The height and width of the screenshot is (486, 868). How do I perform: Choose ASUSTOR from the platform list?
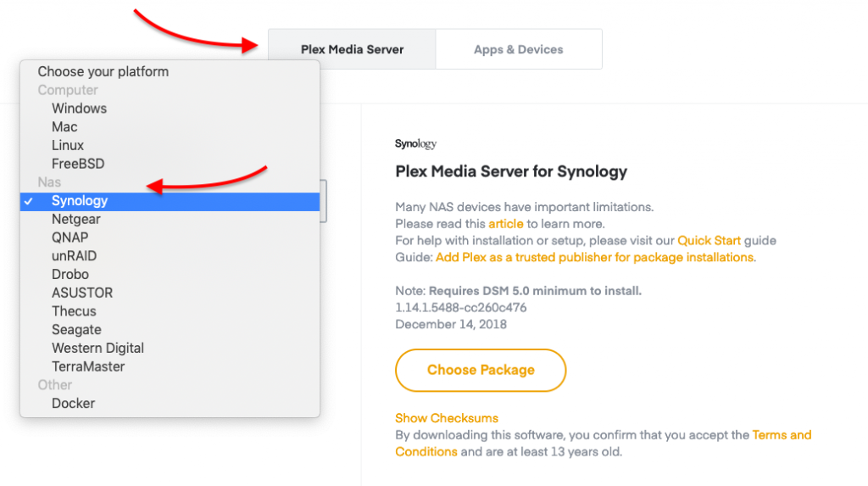[82, 293]
